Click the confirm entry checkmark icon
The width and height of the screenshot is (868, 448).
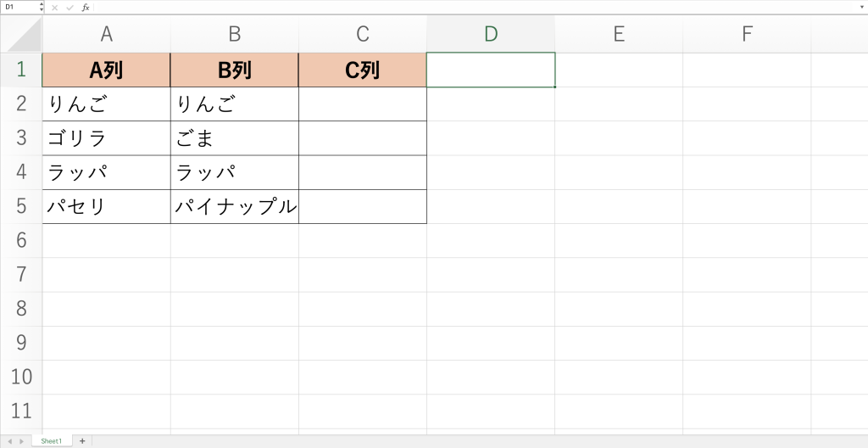pos(70,7)
